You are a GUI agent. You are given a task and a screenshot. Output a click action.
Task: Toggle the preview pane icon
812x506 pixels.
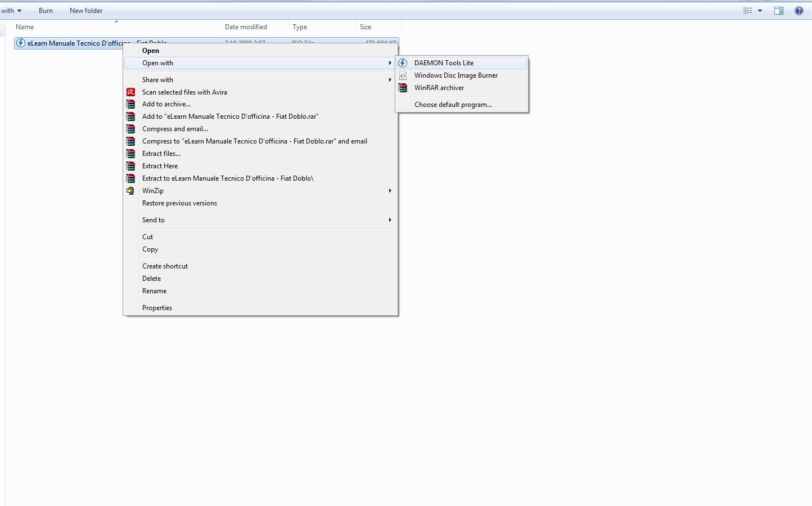(779, 11)
